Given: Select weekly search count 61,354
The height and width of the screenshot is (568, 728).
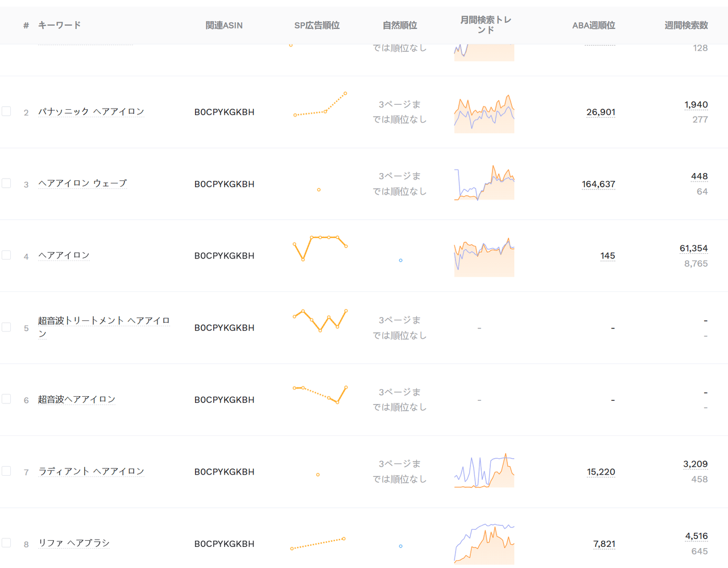Looking at the screenshot, I should click(x=694, y=248).
